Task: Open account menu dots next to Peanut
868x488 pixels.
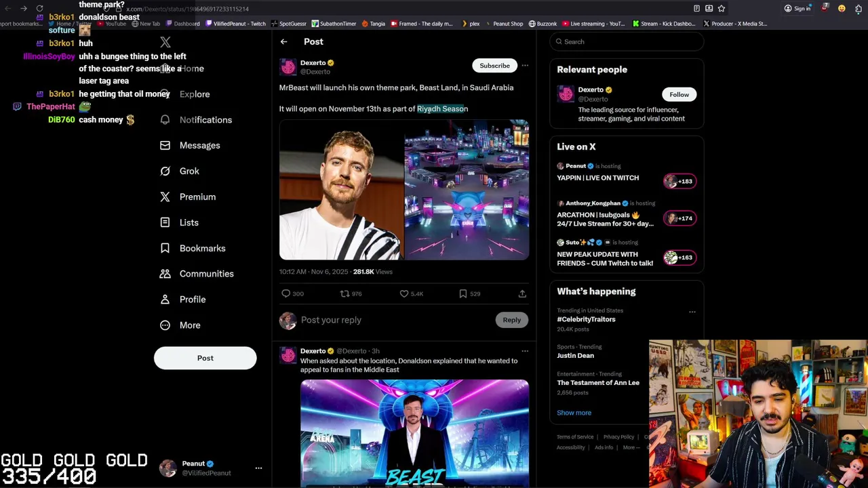Action: [258, 468]
